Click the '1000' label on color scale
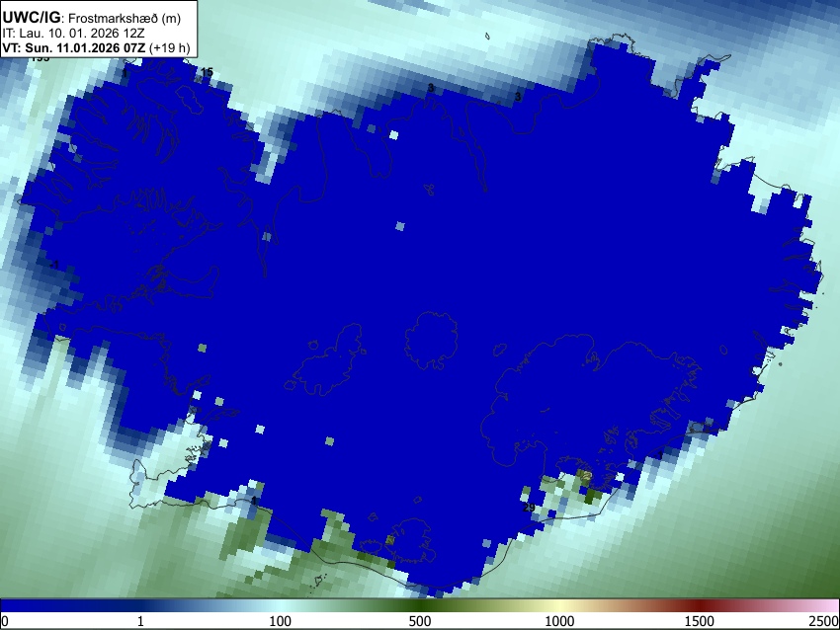The image size is (840, 630). pos(559,621)
